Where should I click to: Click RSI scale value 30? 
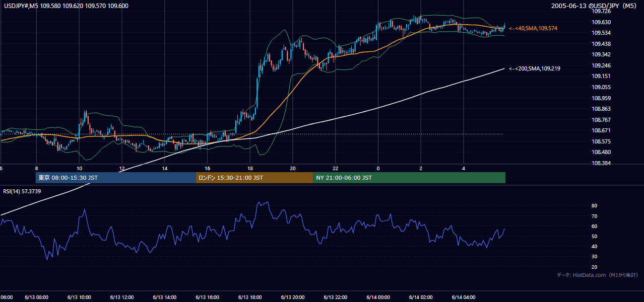595,257
